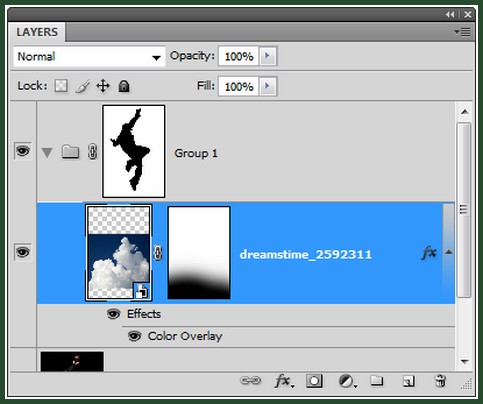Viewport: 483px width, 404px height.
Task: Add a layer mask using bottom icon
Action: pyautogui.click(x=314, y=381)
